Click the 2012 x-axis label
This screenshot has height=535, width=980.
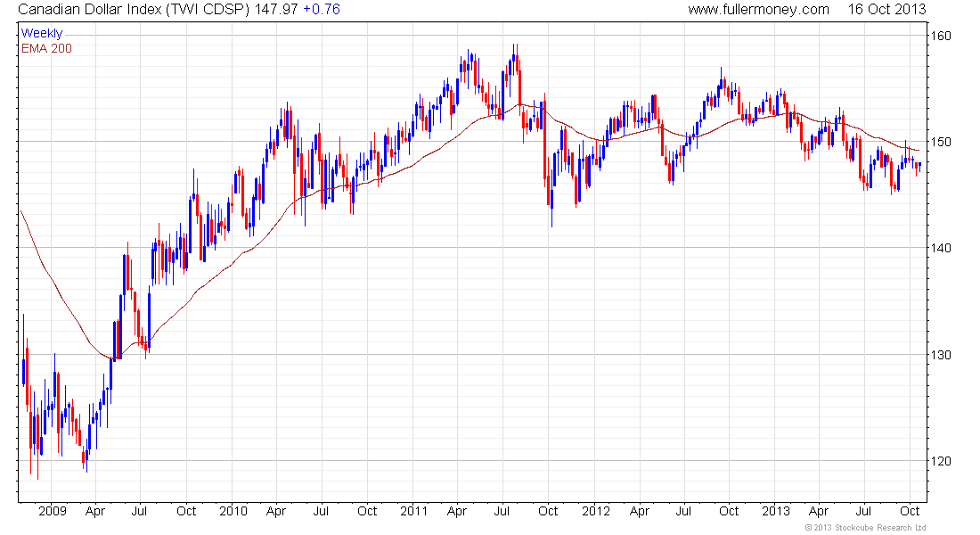596,511
